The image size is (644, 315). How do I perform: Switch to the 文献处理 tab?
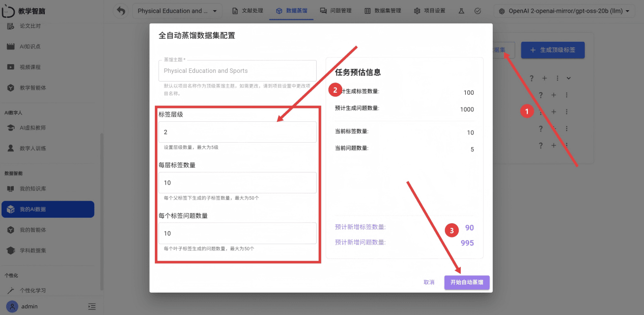248,11
